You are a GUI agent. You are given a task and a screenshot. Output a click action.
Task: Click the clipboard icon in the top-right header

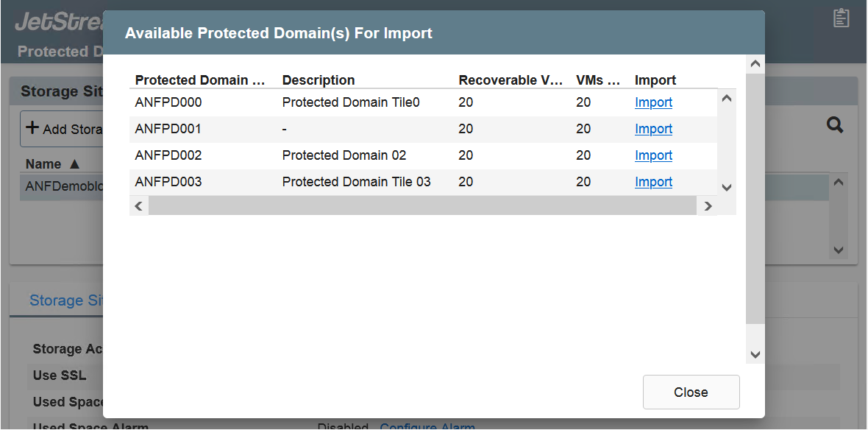point(841,18)
